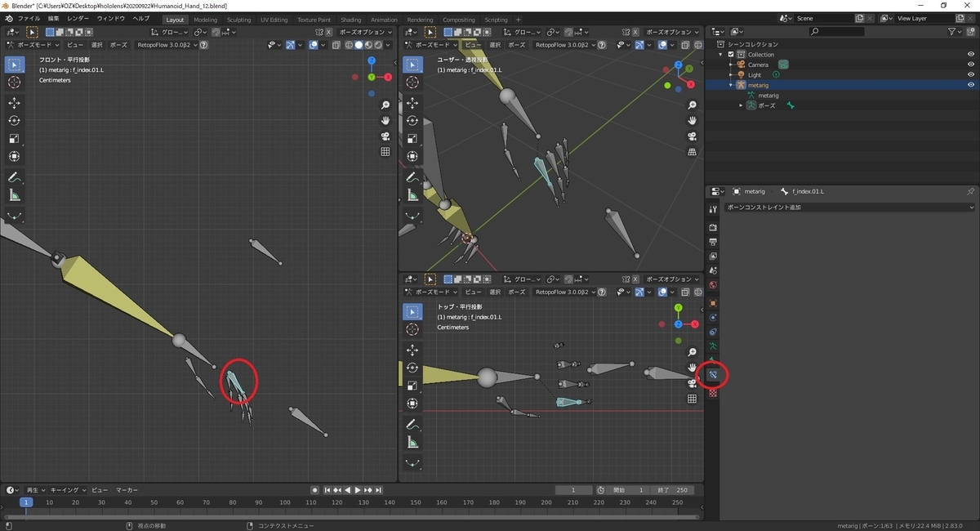This screenshot has width=980, height=531.
Task: Activate the Transform tool in front viewport
Action: 15,157
